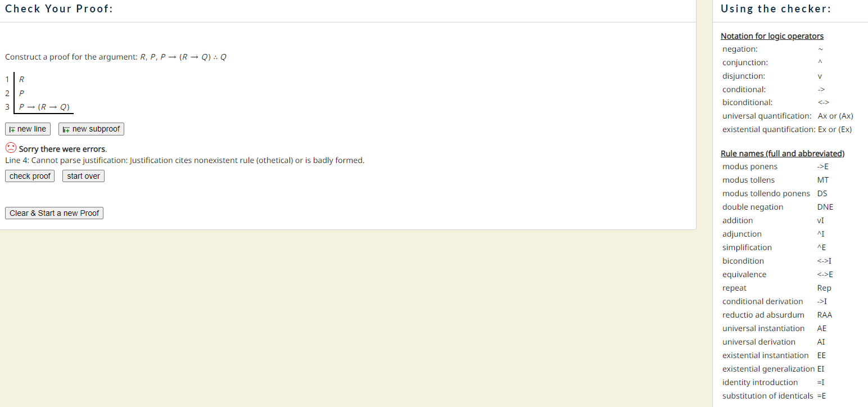Click the new line button
Viewport: 868px width, 407px height.
coord(28,129)
